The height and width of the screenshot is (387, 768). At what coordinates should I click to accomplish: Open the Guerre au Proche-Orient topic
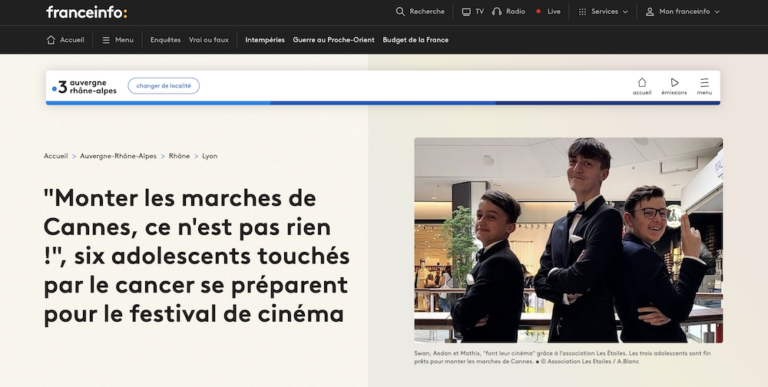click(334, 40)
